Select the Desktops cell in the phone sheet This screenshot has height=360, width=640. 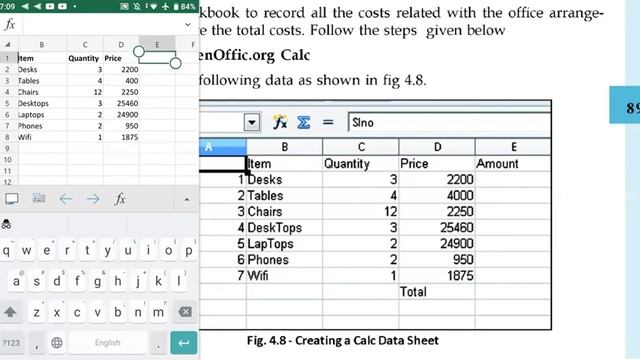(42, 103)
